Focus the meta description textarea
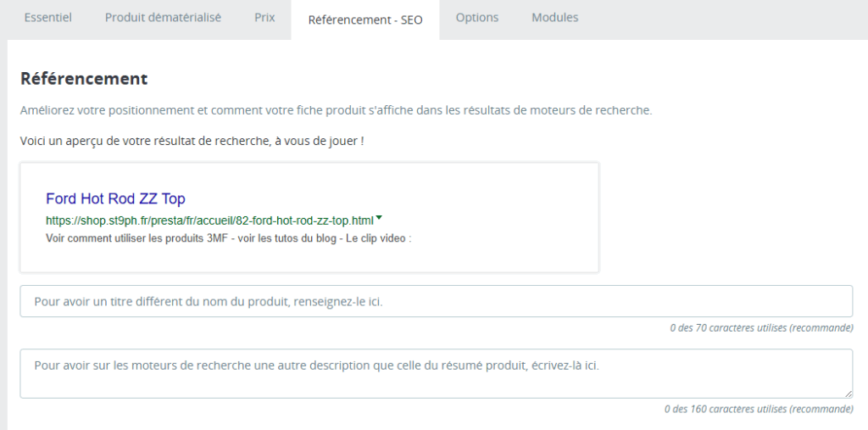Screen dimensions: 868x430 pyautogui.click(x=436, y=372)
